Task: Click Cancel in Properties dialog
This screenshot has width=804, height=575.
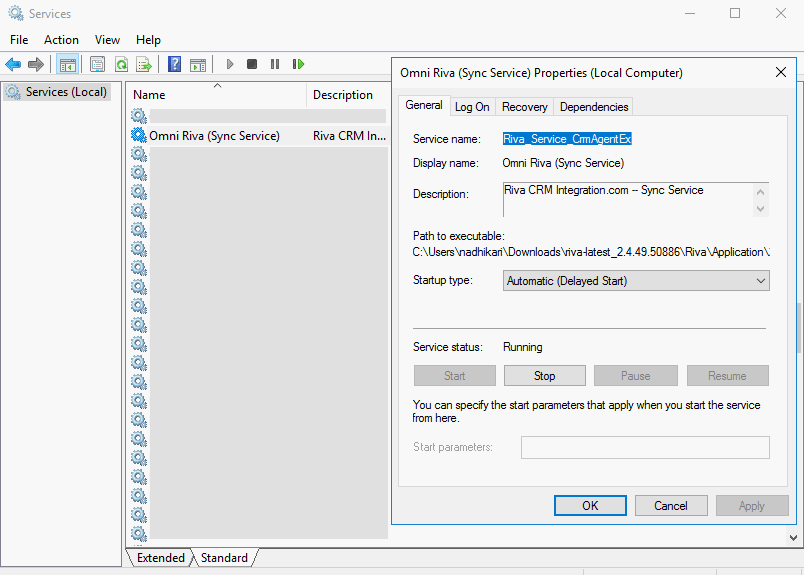Action: point(671,506)
